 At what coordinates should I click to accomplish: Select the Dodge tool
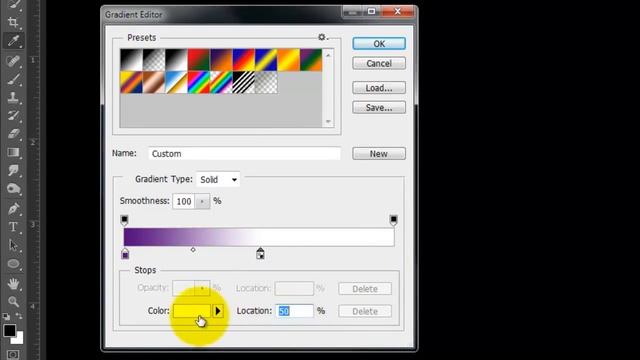[x=13, y=189]
